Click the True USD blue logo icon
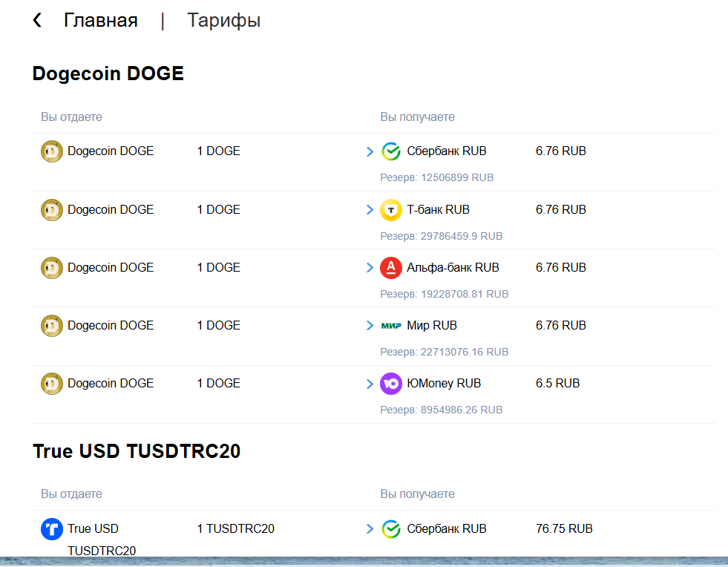The height and width of the screenshot is (567, 728). (51, 529)
